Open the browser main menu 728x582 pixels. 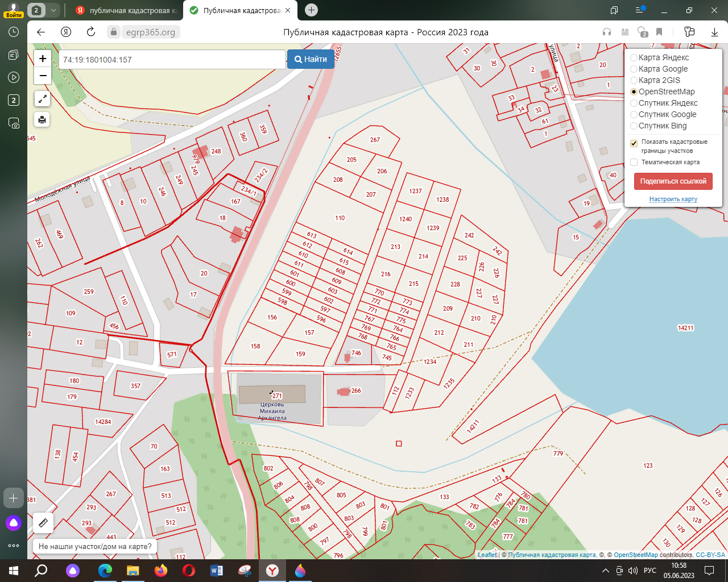coord(640,10)
